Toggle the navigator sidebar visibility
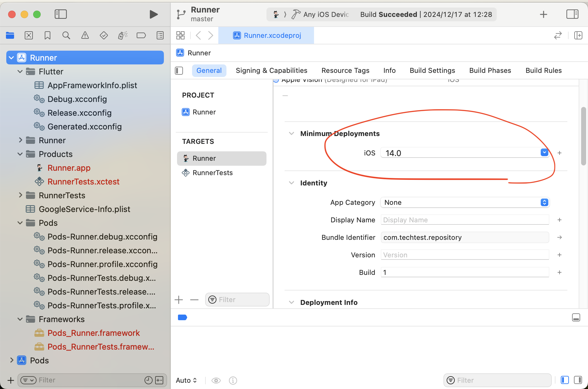 61,14
